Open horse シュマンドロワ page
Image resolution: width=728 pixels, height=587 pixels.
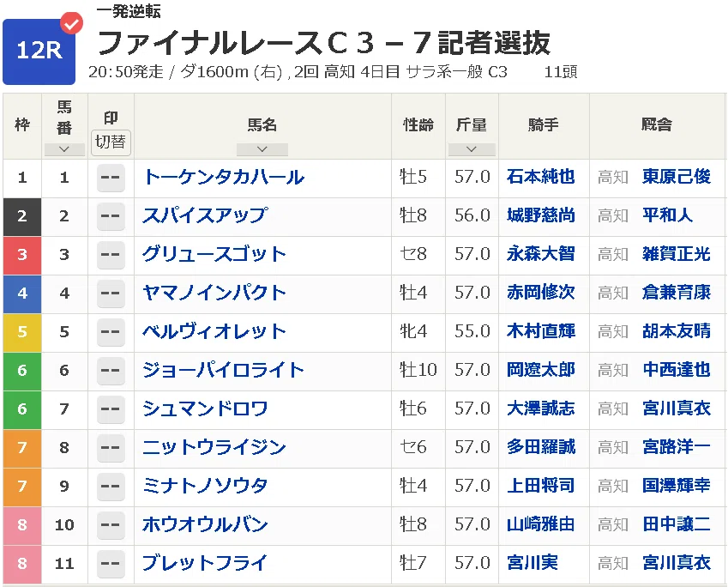pos(205,408)
